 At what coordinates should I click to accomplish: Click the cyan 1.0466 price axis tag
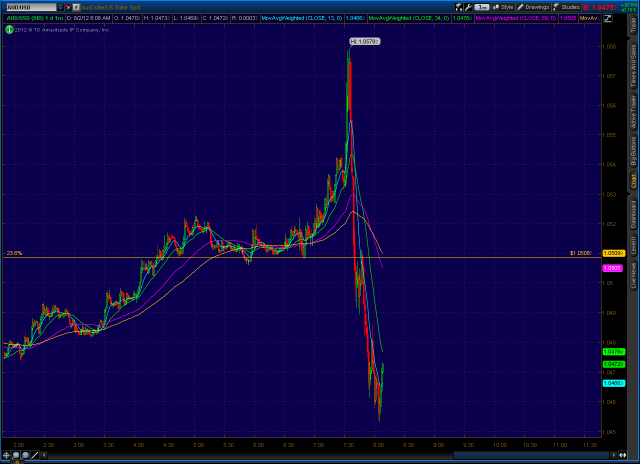[x=613, y=383]
